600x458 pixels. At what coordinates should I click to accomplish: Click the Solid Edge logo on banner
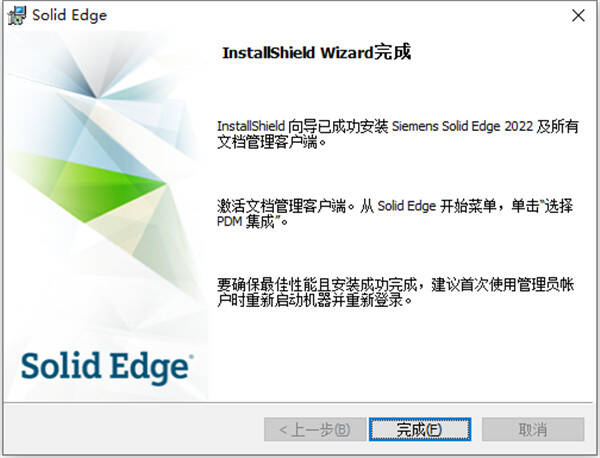coord(107,367)
